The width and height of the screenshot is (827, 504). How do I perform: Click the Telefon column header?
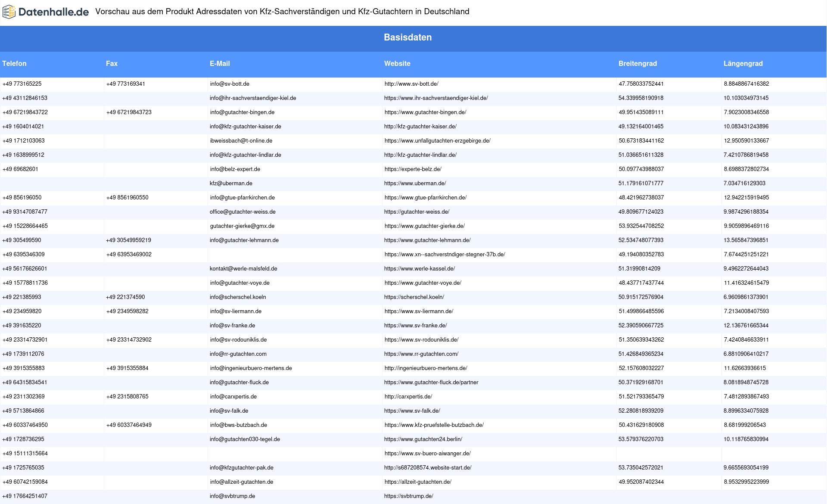click(x=14, y=63)
